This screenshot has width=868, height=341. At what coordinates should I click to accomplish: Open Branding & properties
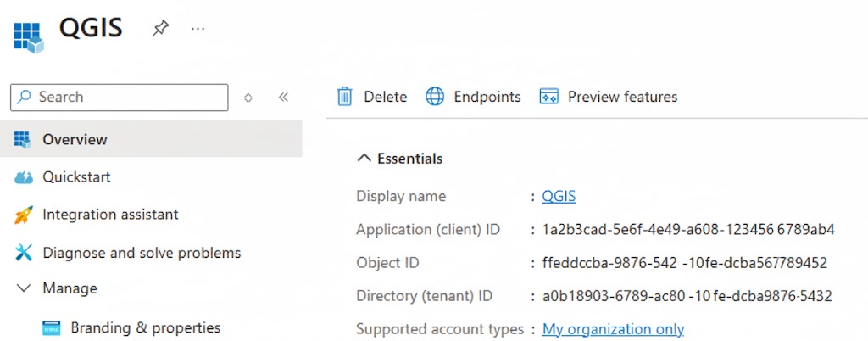pos(146,327)
